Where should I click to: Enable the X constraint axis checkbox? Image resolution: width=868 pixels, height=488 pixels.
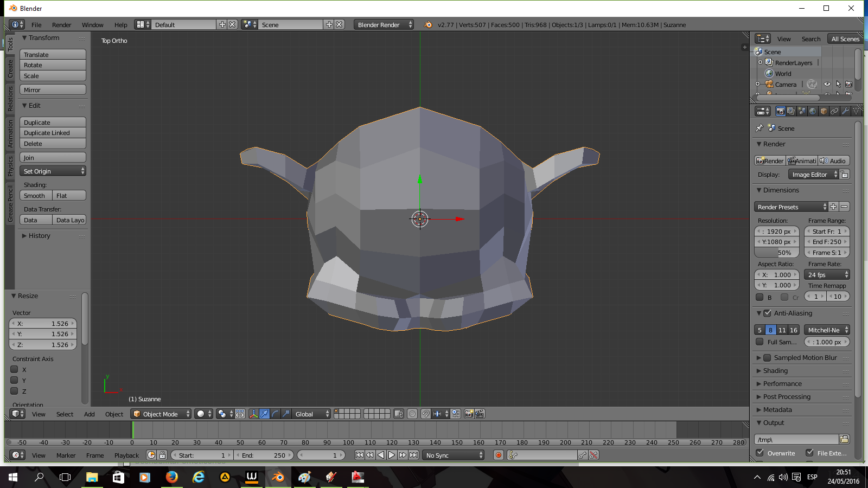tap(15, 369)
